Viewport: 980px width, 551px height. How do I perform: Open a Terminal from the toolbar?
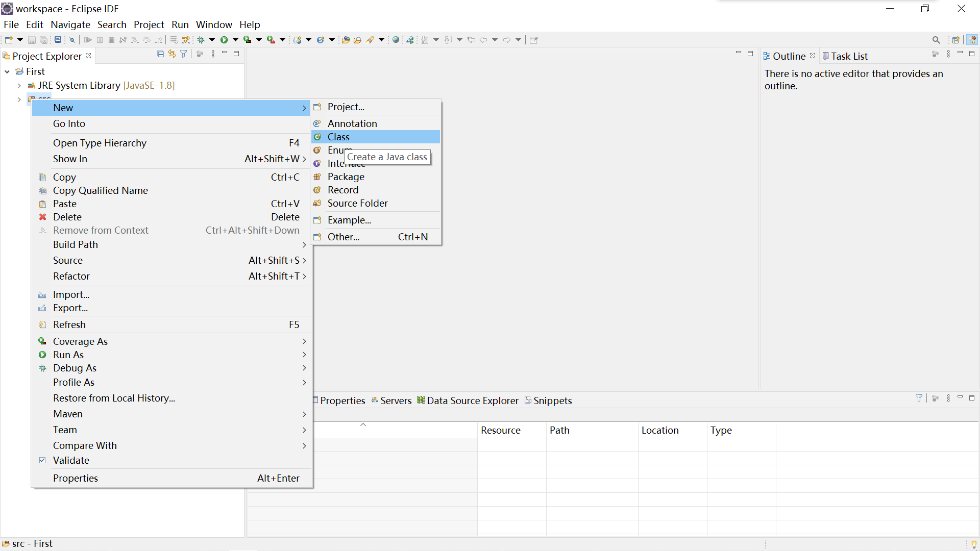pyautogui.click(x=58, y=40)
